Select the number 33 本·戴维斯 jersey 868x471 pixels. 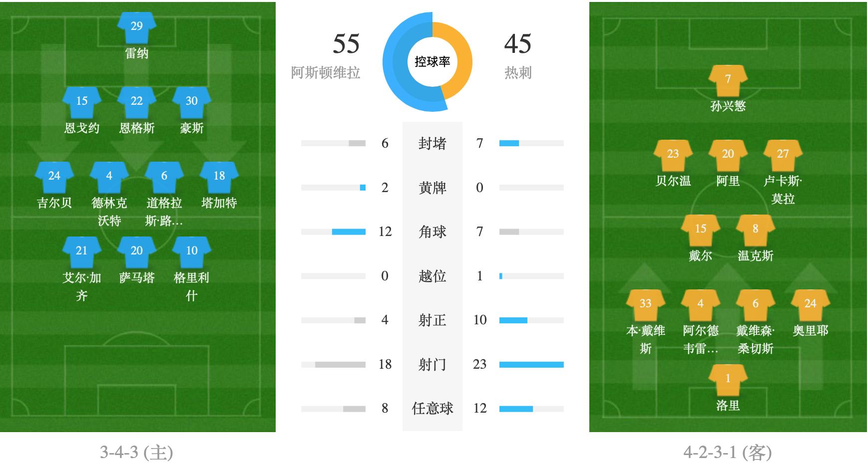pyautogui.click(x=645, y=304)
